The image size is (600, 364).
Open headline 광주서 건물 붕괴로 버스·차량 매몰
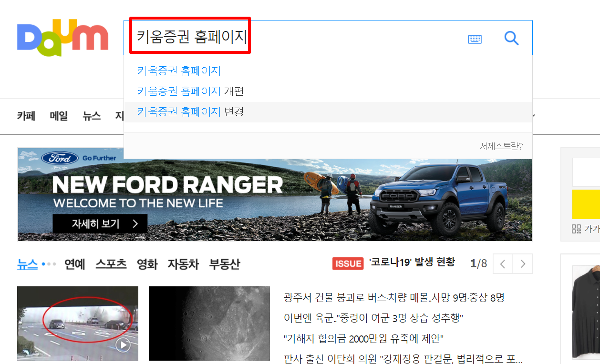pyautogui.click(x=394, y=298)
